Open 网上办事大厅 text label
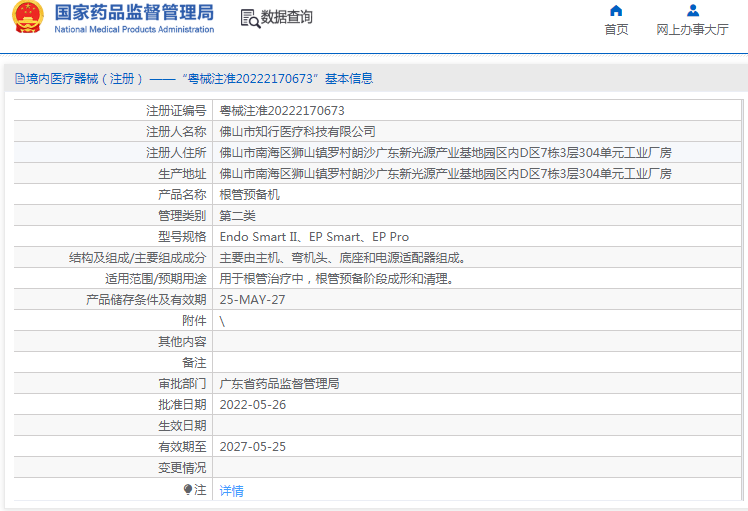The width and height of the screenshot is (748, 511). coord(692,30)
